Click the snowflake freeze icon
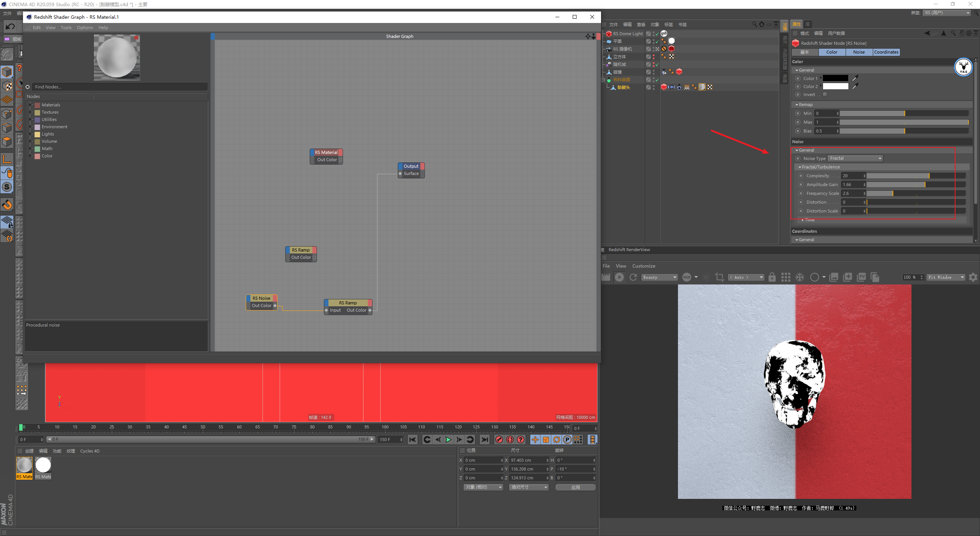 click(800, 277)
